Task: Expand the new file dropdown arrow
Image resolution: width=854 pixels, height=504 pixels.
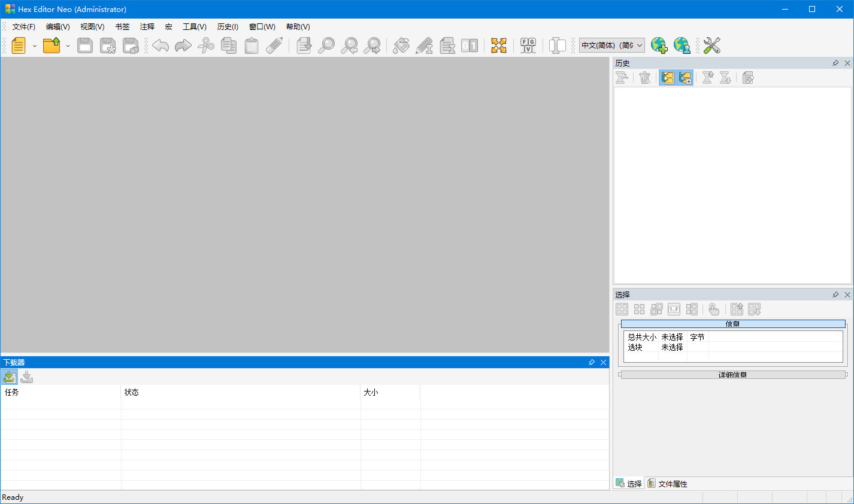Action: (x=34, y=46)
